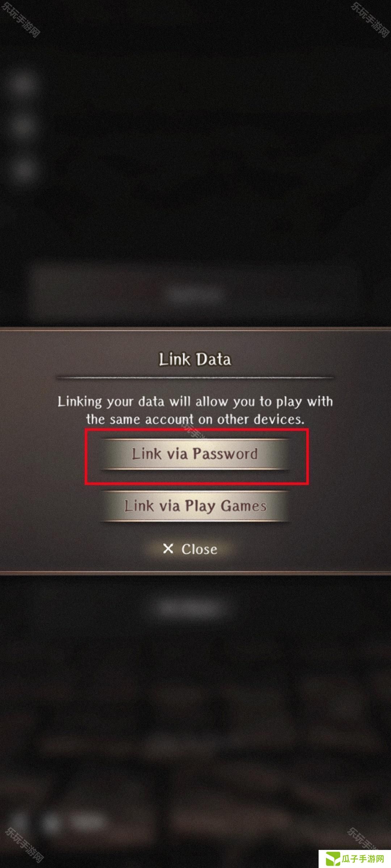Click the 乐玩手游网 watermark at bottom-left corner
The image size is (391, 868).
[x=24, y=844]
